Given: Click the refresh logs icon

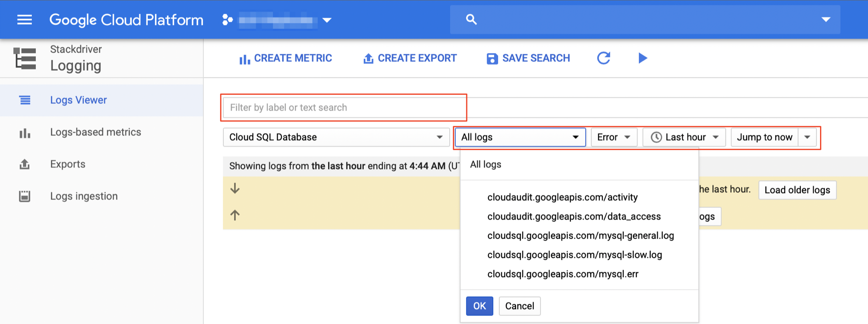Looking at the screenshot, I should 603,58.
